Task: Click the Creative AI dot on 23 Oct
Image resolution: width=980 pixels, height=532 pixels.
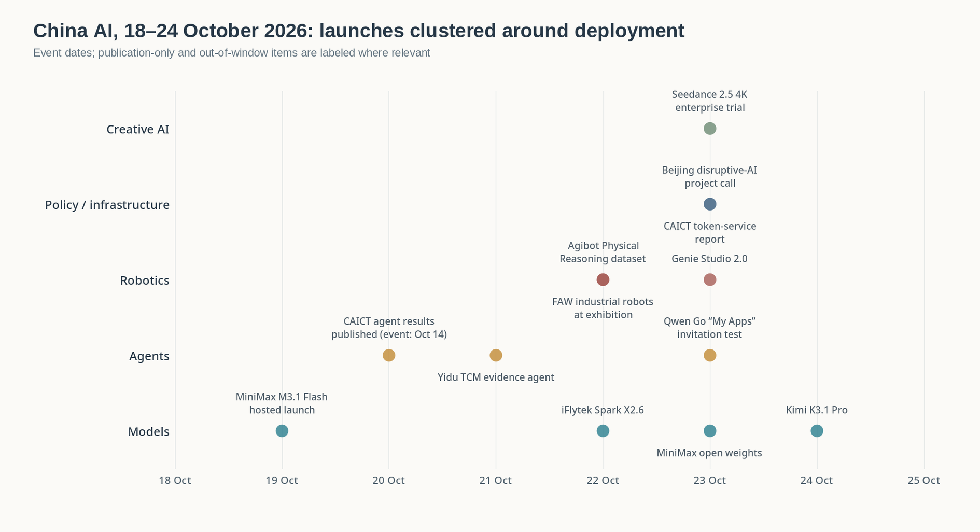Action: point(710,129)
